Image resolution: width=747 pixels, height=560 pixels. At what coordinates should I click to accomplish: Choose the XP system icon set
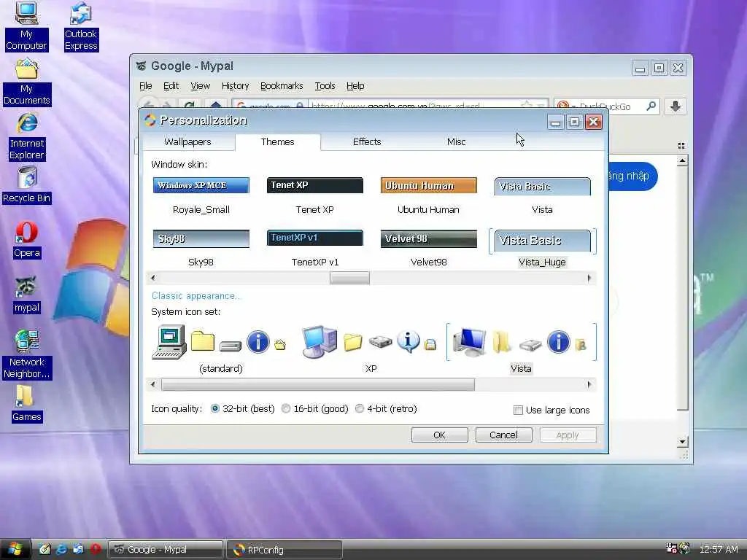click(371, 349)
